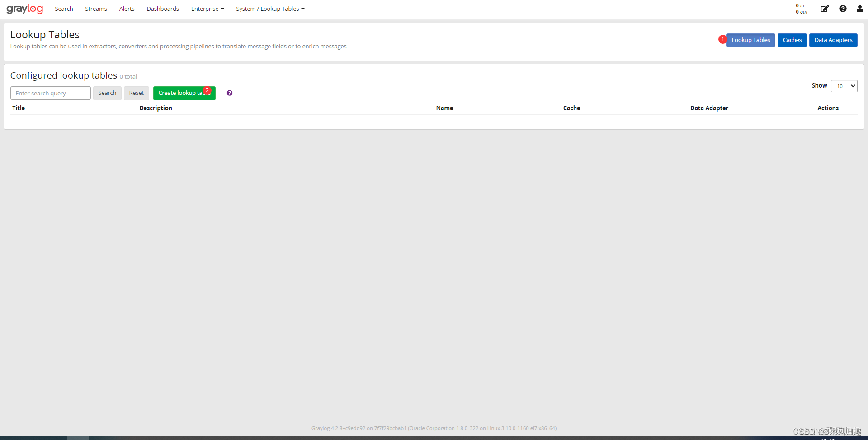Click the 0 in / 0 out throughput indicator
Screen dimensions: 868x440
801,9
